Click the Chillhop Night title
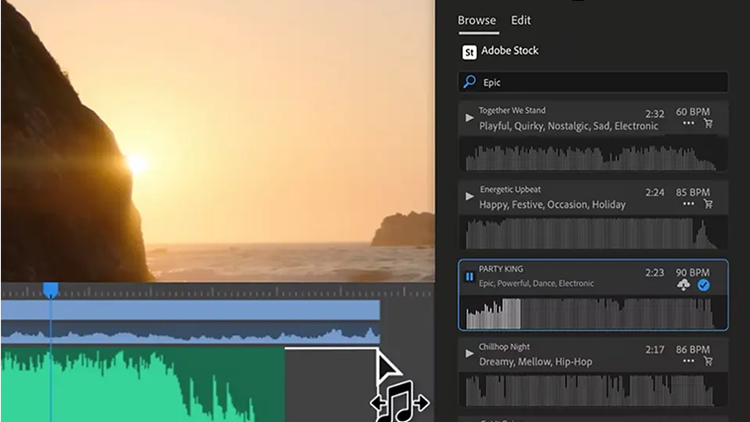 pyautogui.click(x=504, y=347)
